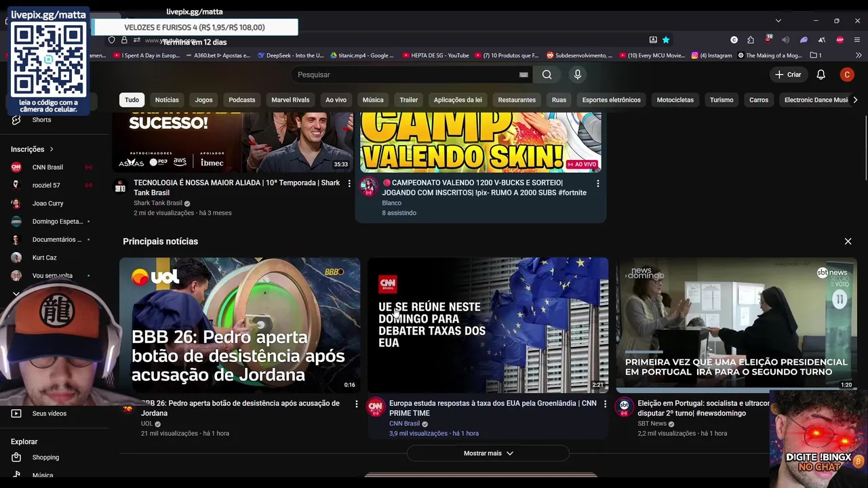868x488 pixels.
Task: Dismiss the Principais notícias section
Action: click(x=848, y=241)
